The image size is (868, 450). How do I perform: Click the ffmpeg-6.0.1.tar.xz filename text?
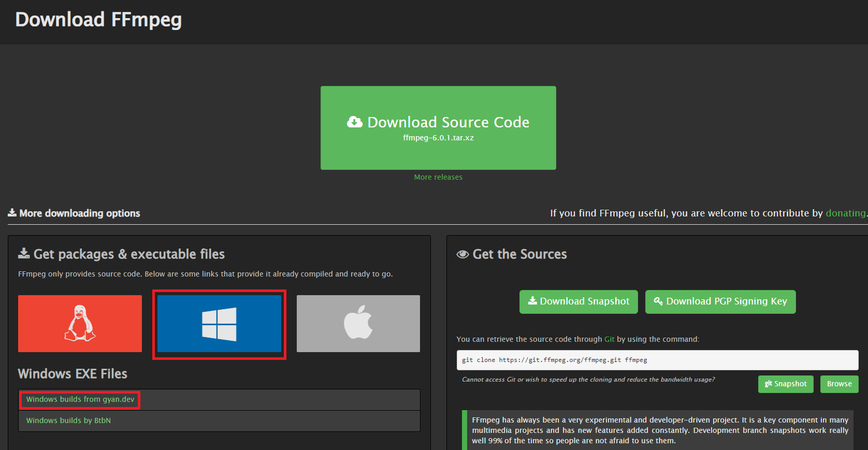[x=438, y=138]
